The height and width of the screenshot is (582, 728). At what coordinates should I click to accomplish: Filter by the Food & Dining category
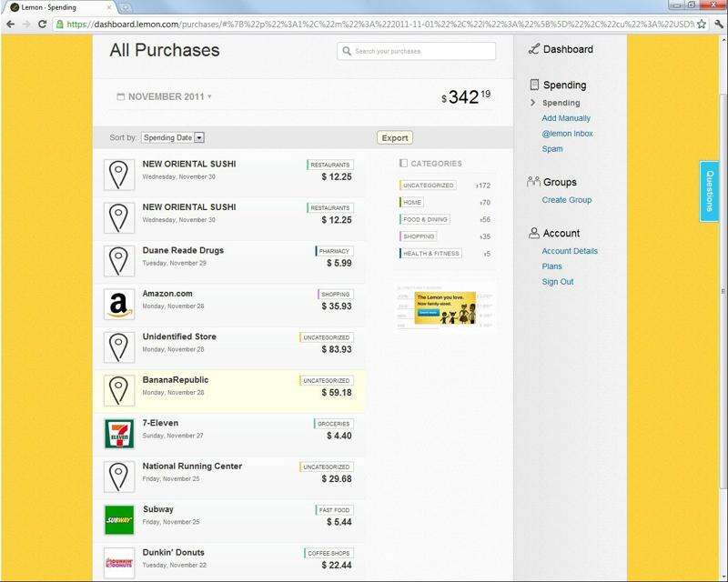pos(425,219)
